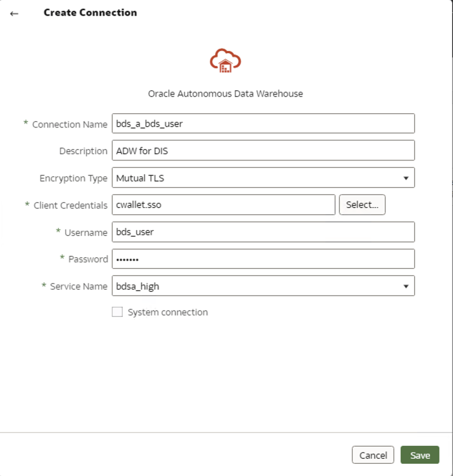Expand the Service Name dropdown
The width and height of the screenshot is (453, 476).
click(x=263, y=285)
